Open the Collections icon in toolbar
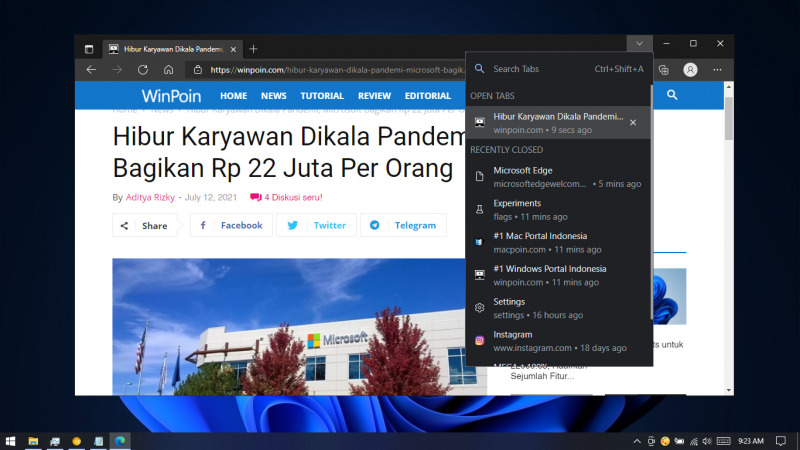This screenshot has width=800, height=450. point(664,70)
